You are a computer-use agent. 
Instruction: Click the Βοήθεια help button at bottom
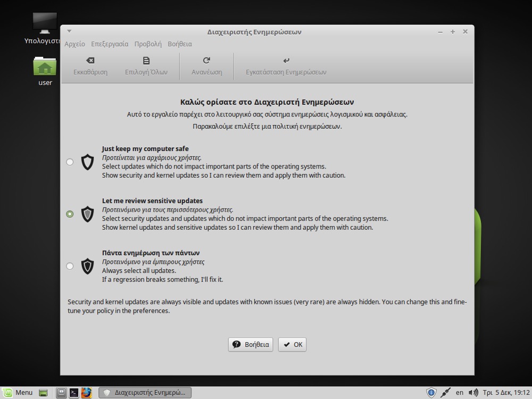251,344
